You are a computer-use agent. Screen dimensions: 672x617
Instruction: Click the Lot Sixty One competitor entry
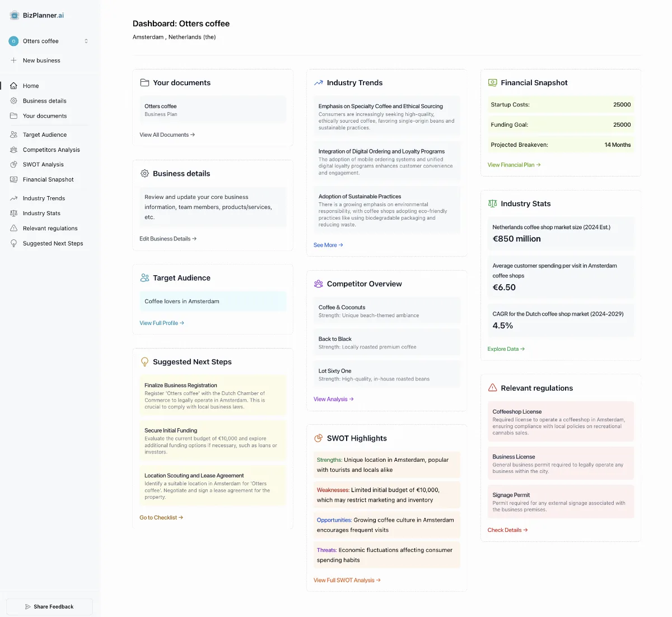tap(387, 375)
